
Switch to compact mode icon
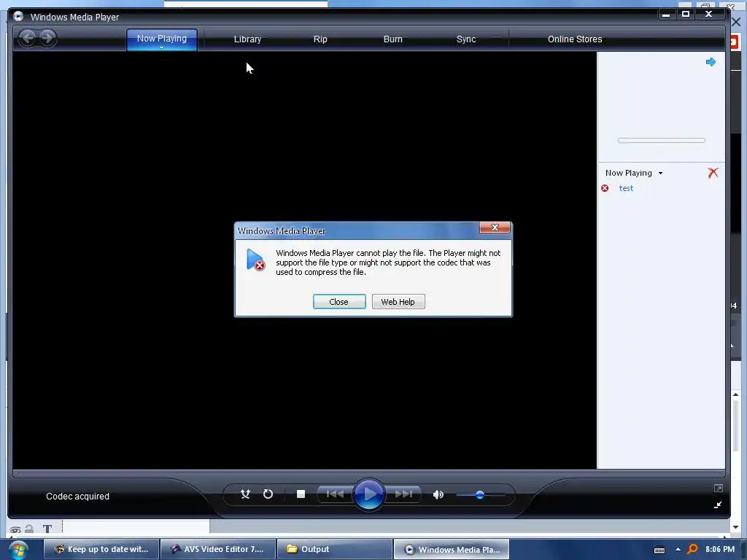[x=718, y=505]
